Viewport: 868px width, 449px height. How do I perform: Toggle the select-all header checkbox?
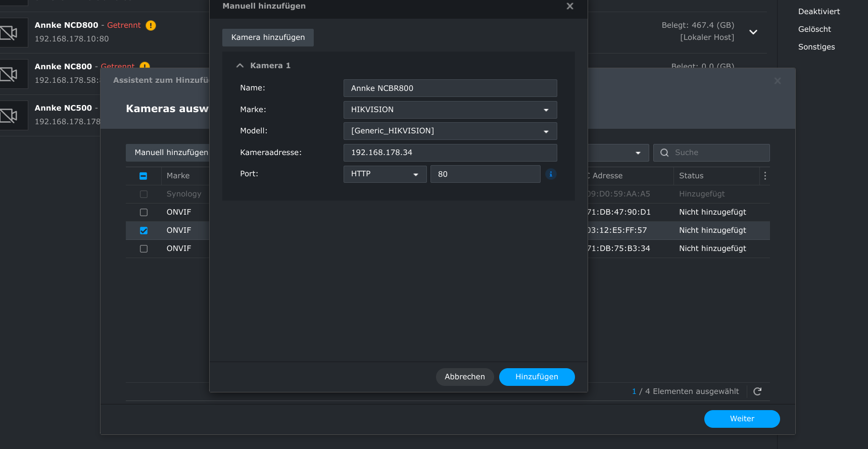pyautogui.click(x=143, y=176)
